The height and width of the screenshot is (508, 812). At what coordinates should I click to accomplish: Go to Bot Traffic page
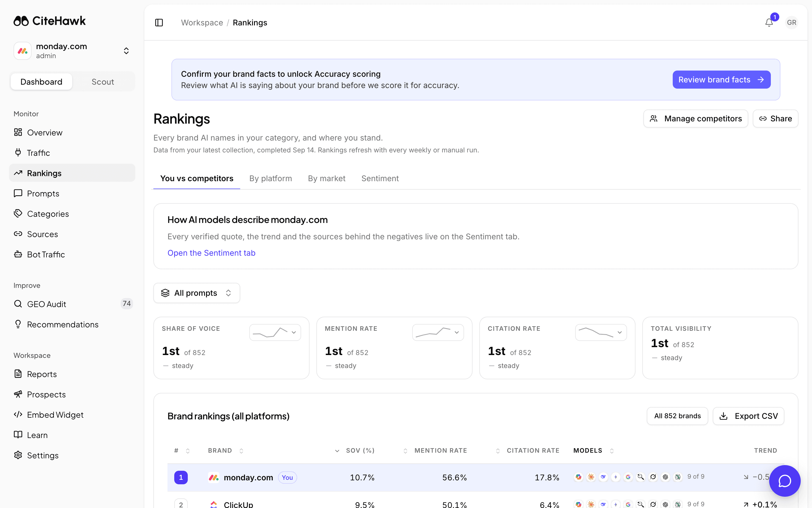pos(72,254)
